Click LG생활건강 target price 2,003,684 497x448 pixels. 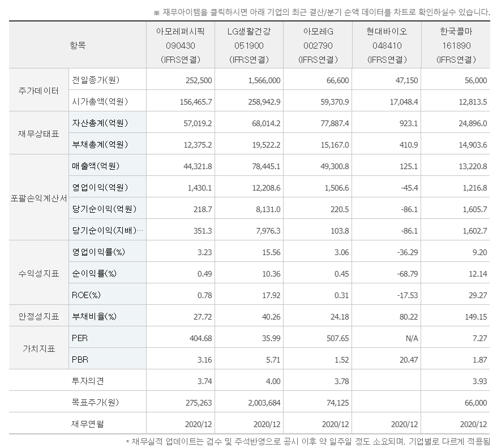tap(264, 403)
